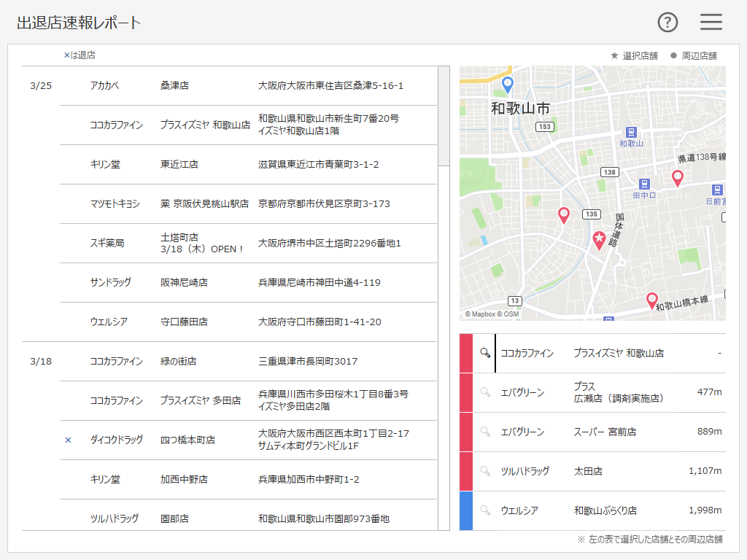Click the red color bar for ココカラファイン プラスイズミヤ
747x560 pixels.
pos(466,353)
